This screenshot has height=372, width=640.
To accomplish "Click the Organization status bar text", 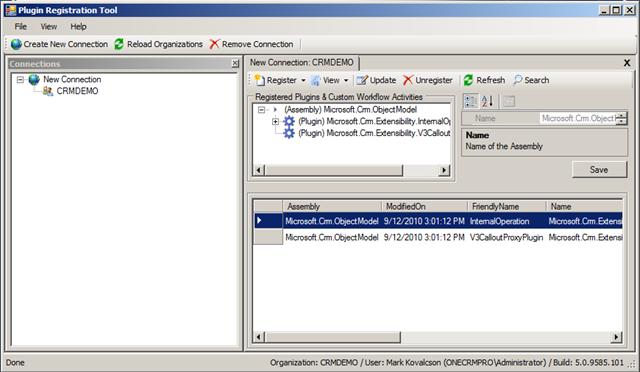I will (x=447, y=362).
